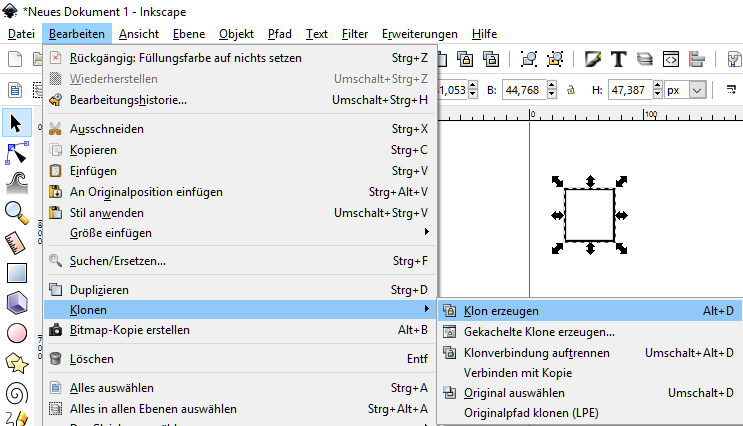This screenshot has width=743, height=426.
Task: Choose Gekachelte Klone erzeugen
Action: pos(590,332)
